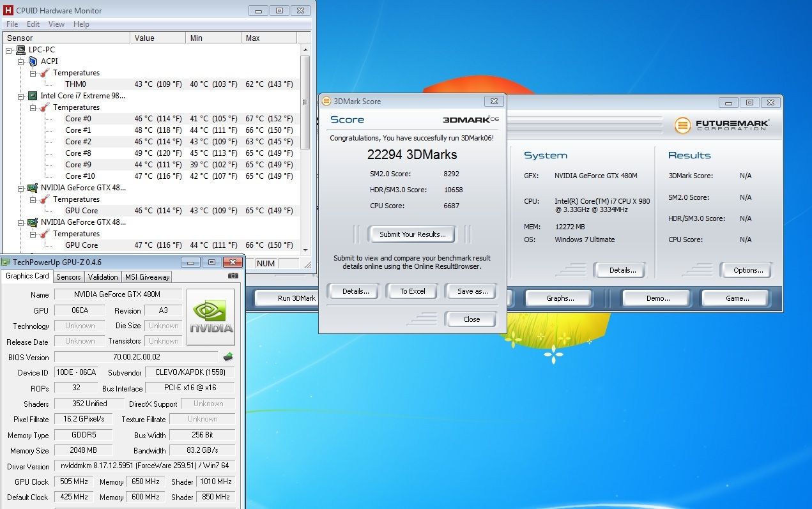
Task: Collapse Temperatures under second NVIDIA GeForce node
Action: (33, 234)
